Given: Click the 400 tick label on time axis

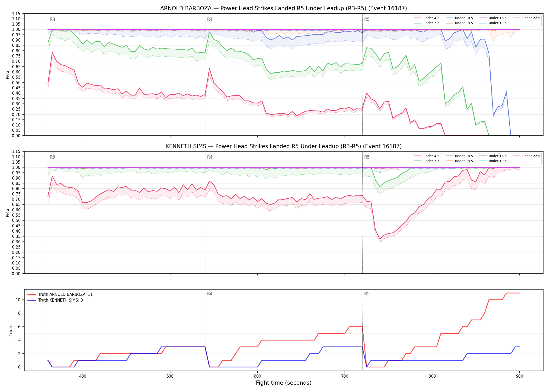Looking at the screenshot, I should coord(83,376).
